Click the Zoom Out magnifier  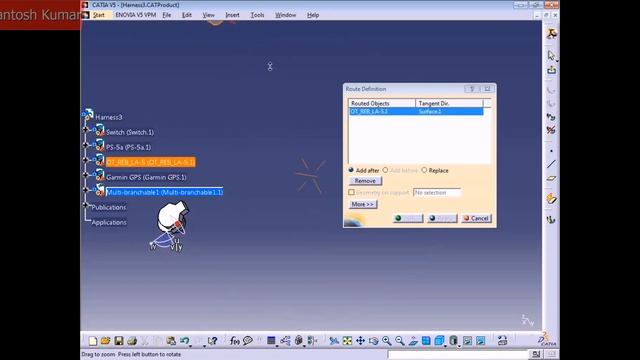coord(400,341)
